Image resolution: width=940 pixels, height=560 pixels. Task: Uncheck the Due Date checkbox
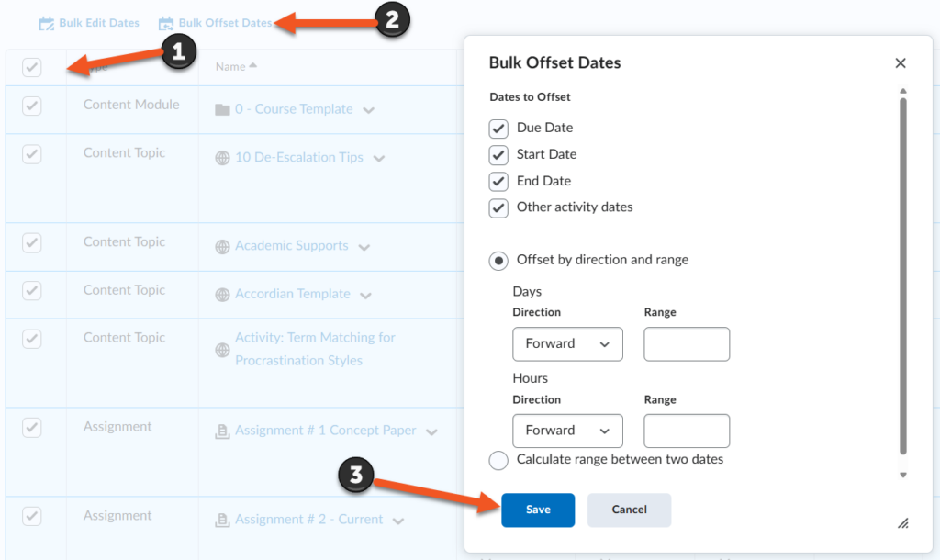[498, 129]
